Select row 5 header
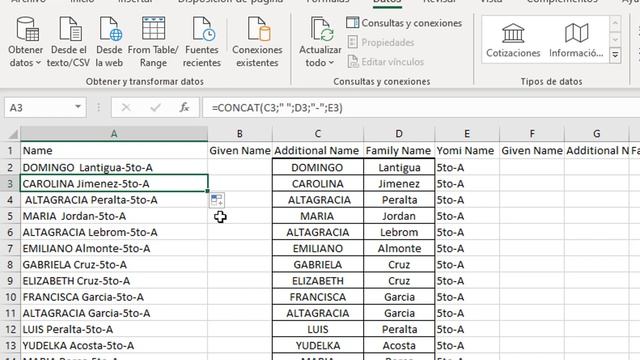Screen dimensions: 640x360 pyautogui.click(x=10, y=216)
